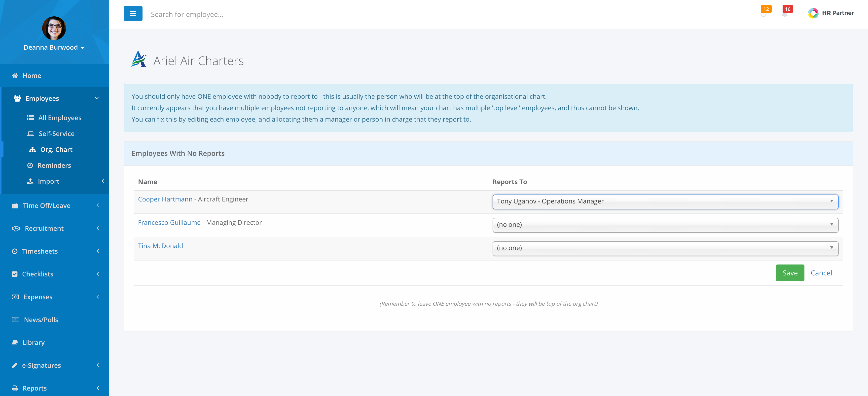
Task: Expand the Time Off/Leave menu arrow
Action: click(x=98, y=205)
